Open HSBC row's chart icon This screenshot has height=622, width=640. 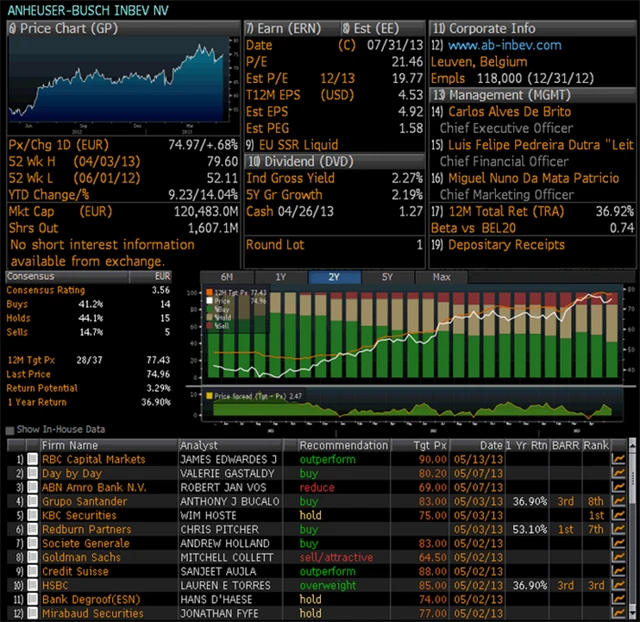(619, 585)
